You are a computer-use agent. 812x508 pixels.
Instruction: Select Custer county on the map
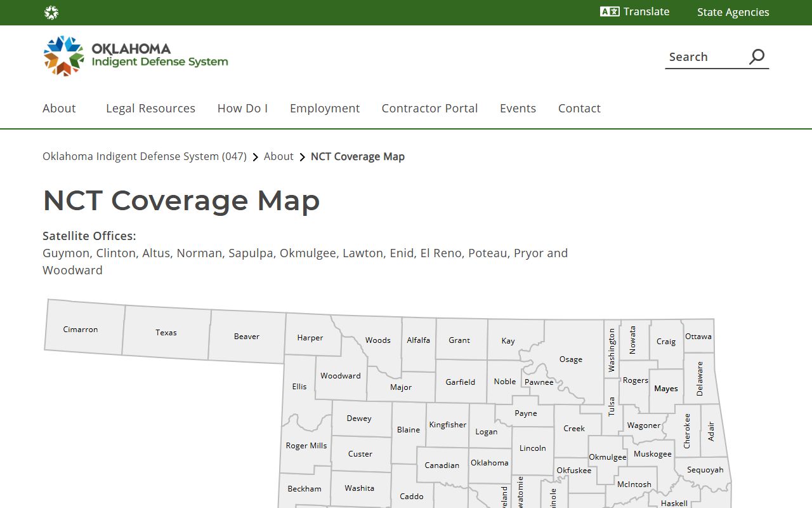click(x=360, y=453)
